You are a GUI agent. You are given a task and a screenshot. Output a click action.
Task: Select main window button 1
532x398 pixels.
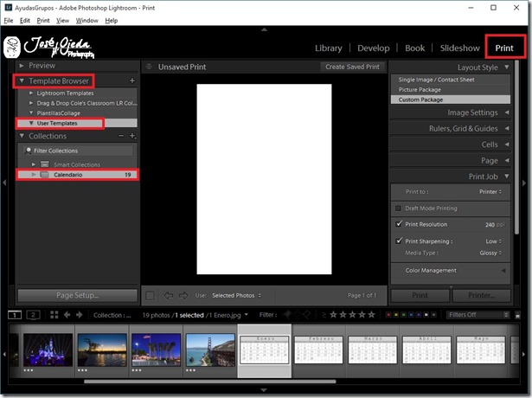pyautogui.click(x=15, y=315)
